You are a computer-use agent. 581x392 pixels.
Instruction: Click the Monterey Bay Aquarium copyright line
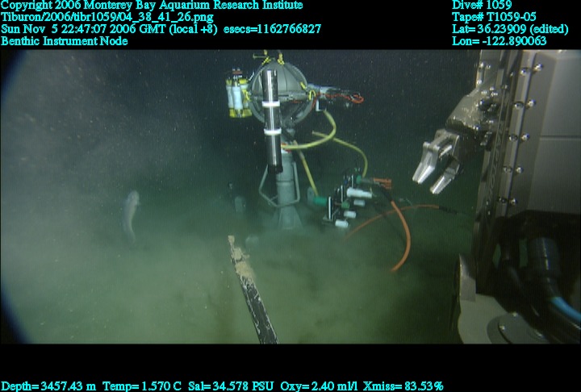[152, 5]
